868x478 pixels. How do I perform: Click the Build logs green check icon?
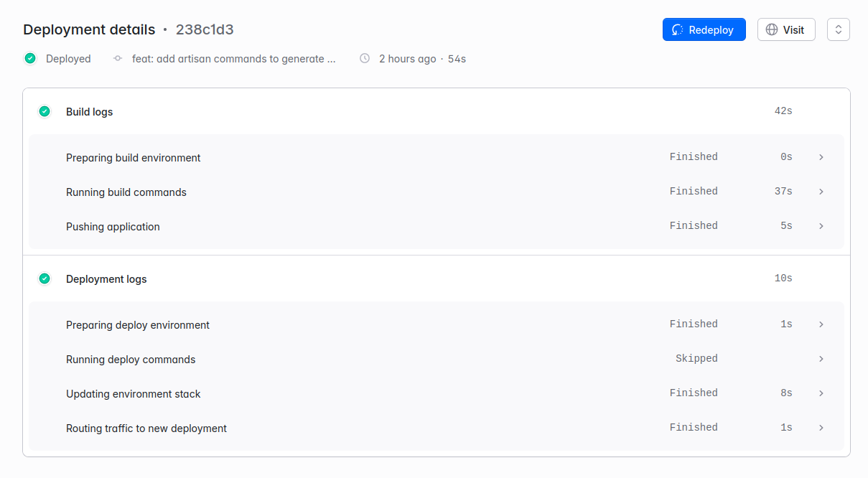pos(45,111)
